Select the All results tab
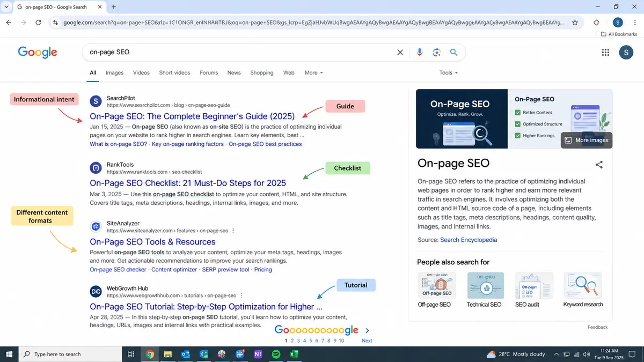644x362 pixels. [x=93, y=72]
